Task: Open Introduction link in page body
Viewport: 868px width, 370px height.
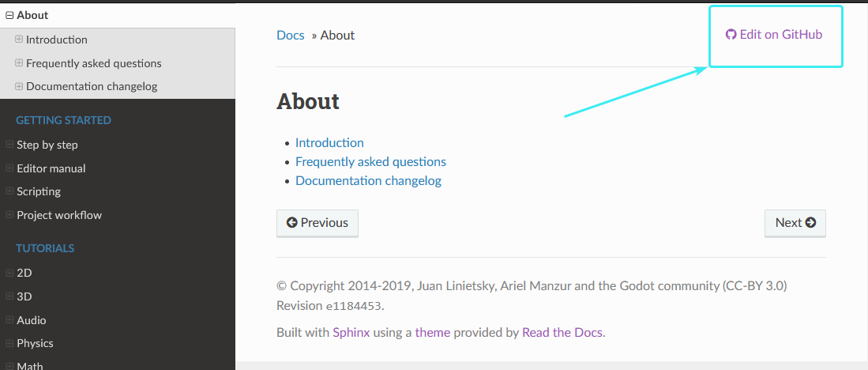Action: (x=329, y=143)
